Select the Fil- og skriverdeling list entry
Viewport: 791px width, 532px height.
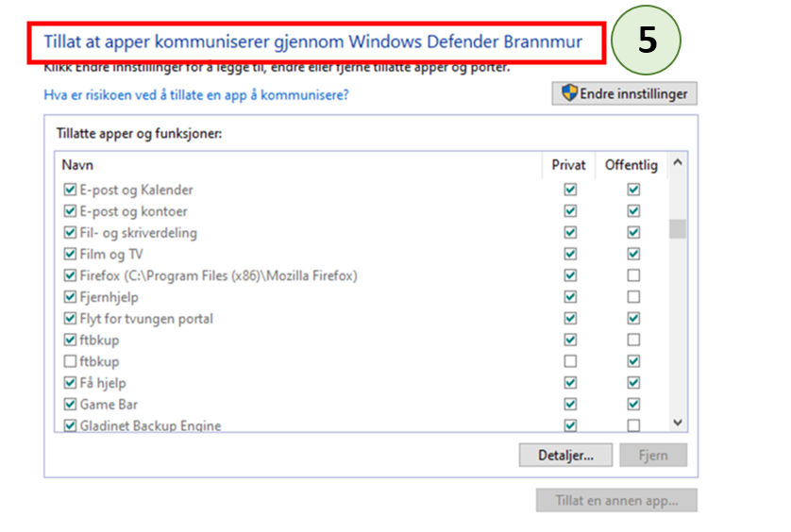click(x=138, y=233)
